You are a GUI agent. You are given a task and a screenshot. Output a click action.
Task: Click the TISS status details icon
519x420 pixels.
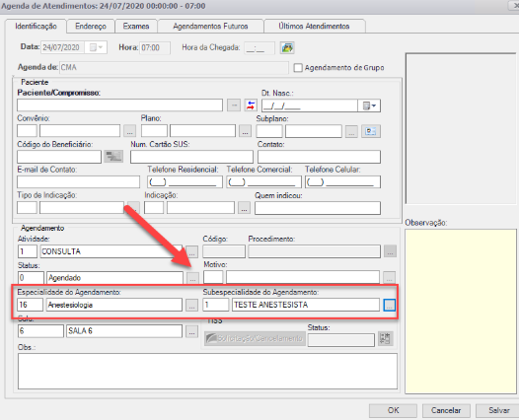[x=385, y=339]
